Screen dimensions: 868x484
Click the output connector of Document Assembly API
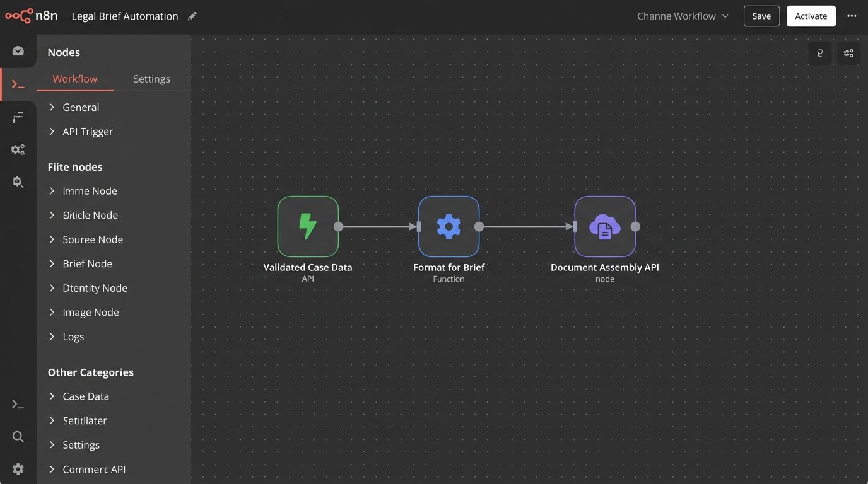point(635,227)
